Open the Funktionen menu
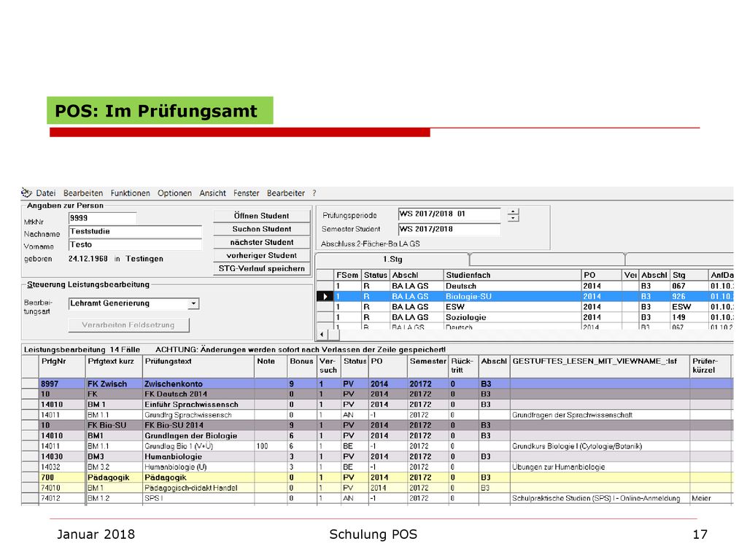Image resolution: width=747 pixels, height=560 pixels. (130, 192)
